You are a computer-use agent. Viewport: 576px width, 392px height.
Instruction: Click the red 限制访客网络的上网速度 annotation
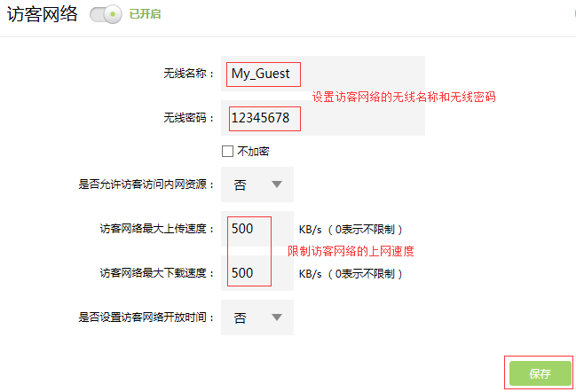click(x=351, y=252)
